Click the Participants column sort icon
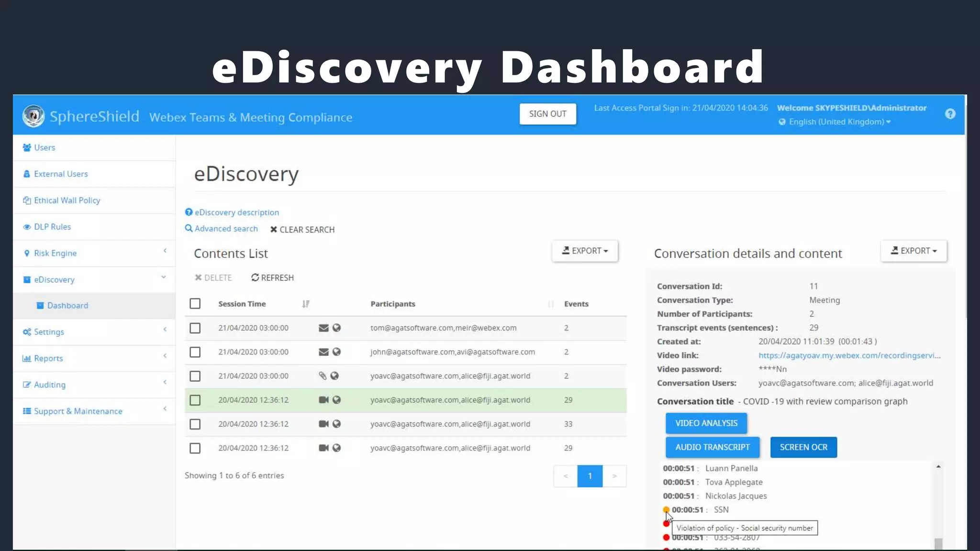The height and width of the screenshot is (551, 980). coord(551,304)
